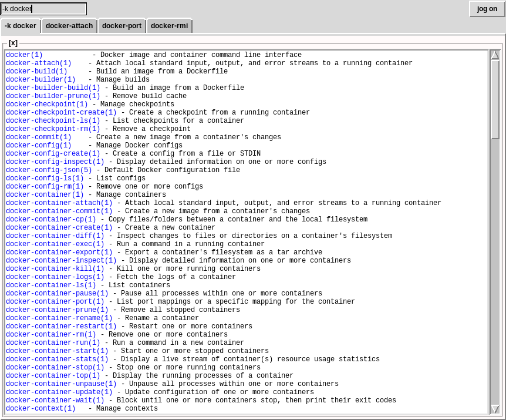Open the docker-container-top(1) link
This screenshot has height=420, width=506.
(53, 376)
